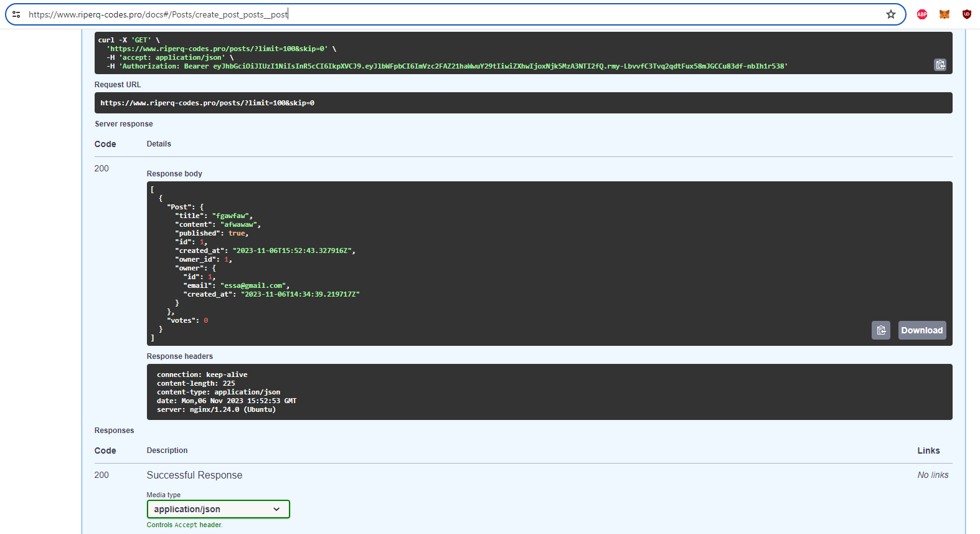Click the Request URL text box
The image size is (980, 534).
coord(524,103)
